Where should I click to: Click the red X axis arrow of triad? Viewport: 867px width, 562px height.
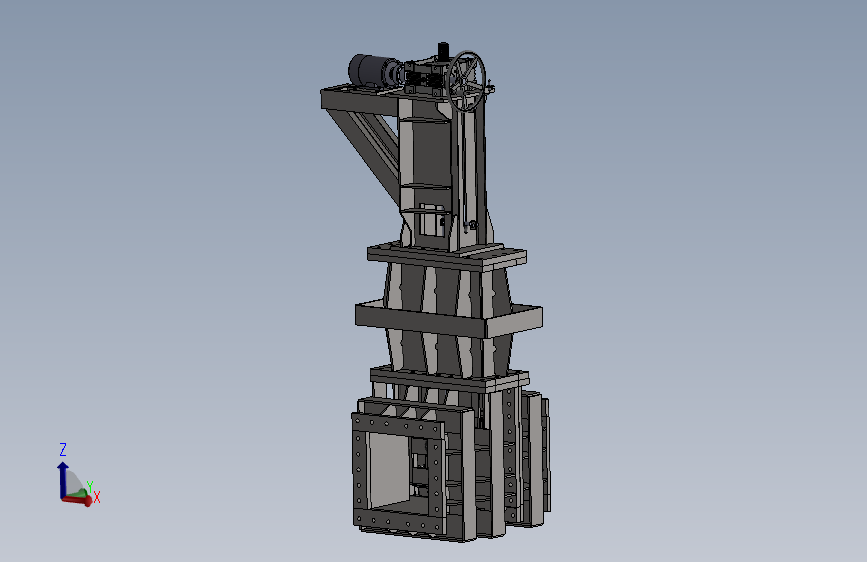(77, 501)
